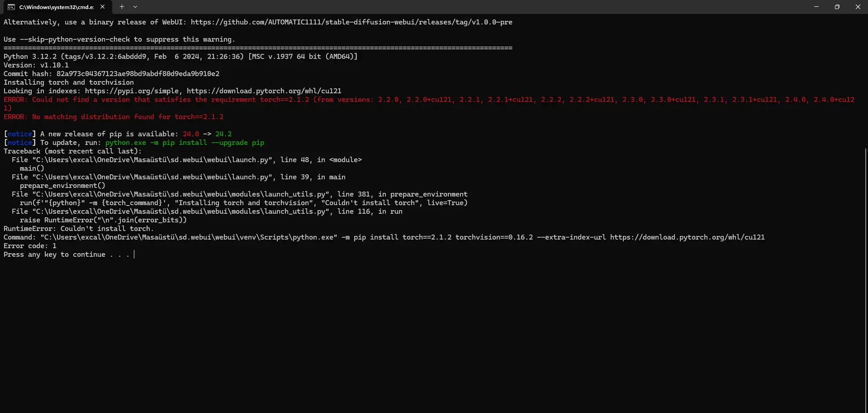The image size is (868, 413).
Task: Click the download.pytorch.org/whl/cu121 URL in the Looking in indexes line
Action: [264, 91]
